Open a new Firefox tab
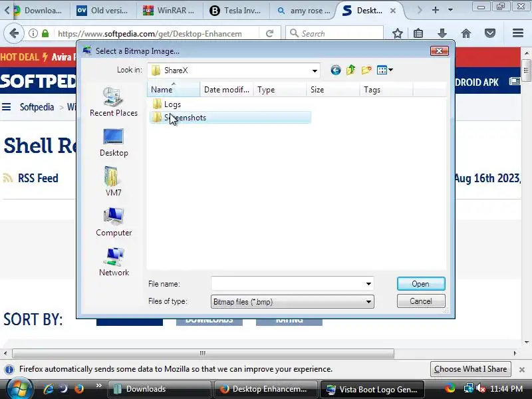Viewport: 532px width, 399px height. point(436,10)
